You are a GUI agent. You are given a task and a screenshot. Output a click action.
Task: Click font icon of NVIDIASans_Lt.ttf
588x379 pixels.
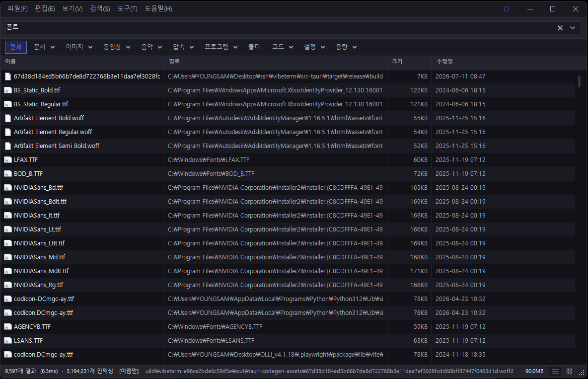tap(7, 229)
